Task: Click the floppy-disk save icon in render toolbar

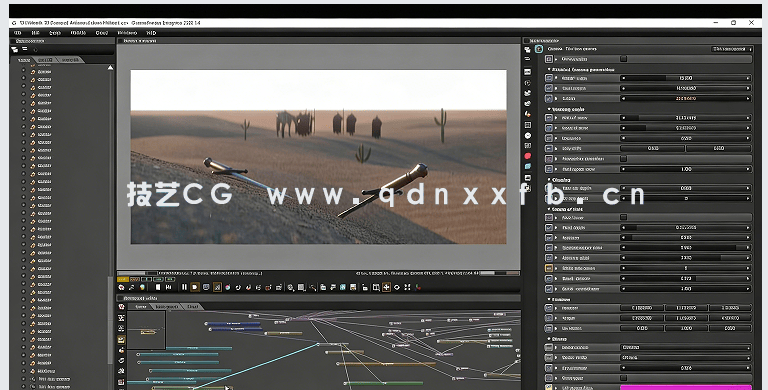Action: 353,288
